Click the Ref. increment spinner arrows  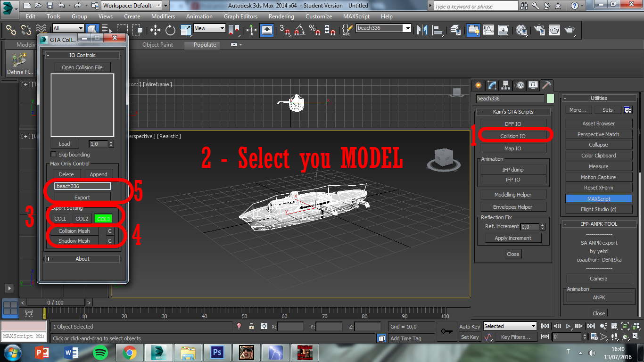[542, 227]
